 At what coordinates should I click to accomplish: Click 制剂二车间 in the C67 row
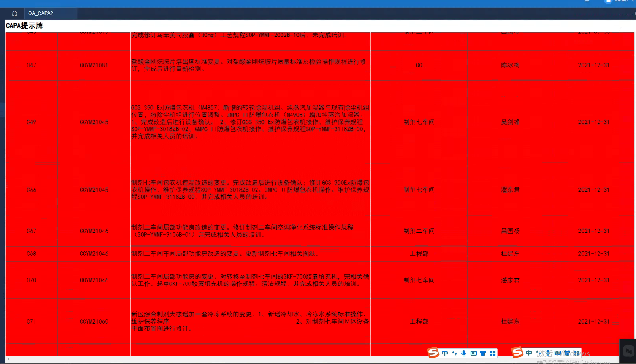point(419,231)
